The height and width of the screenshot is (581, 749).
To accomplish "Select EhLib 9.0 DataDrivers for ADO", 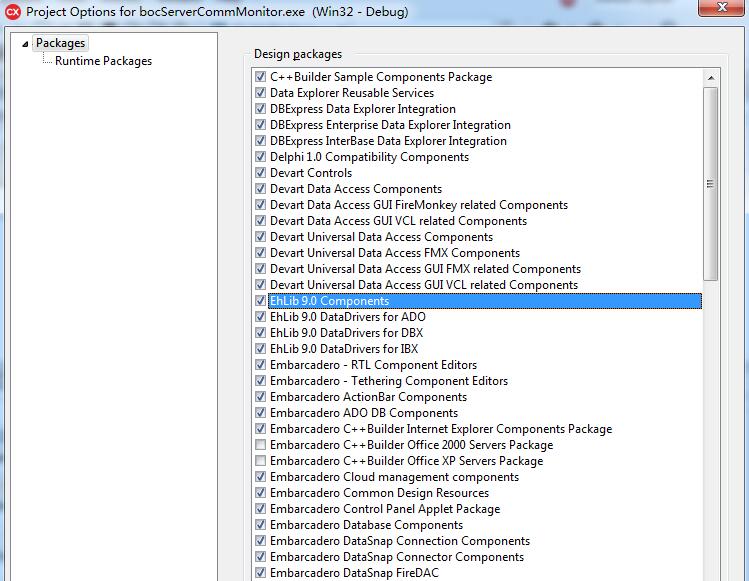I will click(x=347, y=317).
